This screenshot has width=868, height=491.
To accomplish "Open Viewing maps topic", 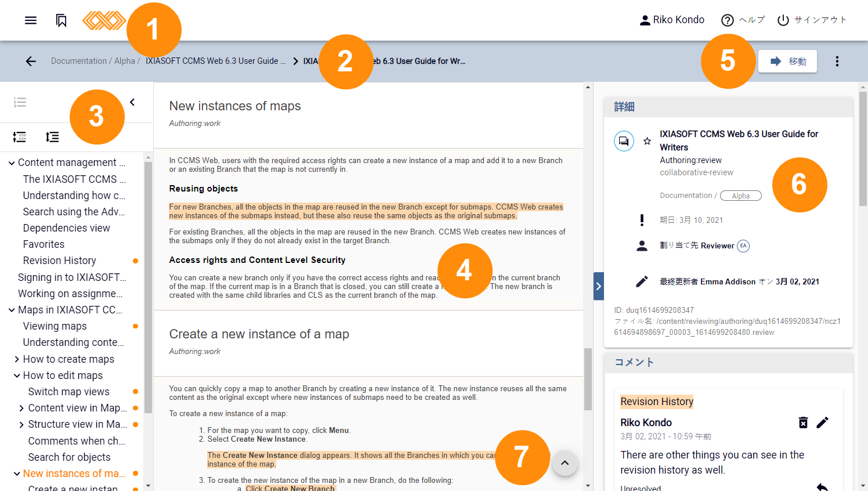I will click(x=55, y=326).
